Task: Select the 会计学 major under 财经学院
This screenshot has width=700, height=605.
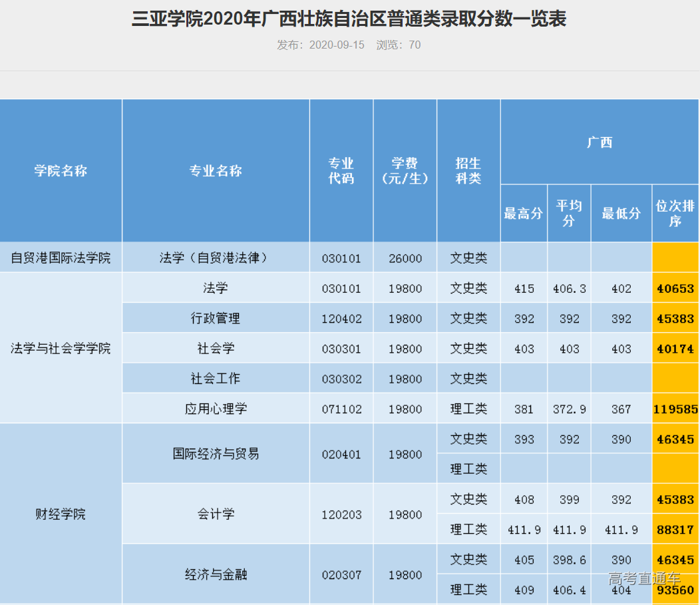Action: [x=215, y=514]
